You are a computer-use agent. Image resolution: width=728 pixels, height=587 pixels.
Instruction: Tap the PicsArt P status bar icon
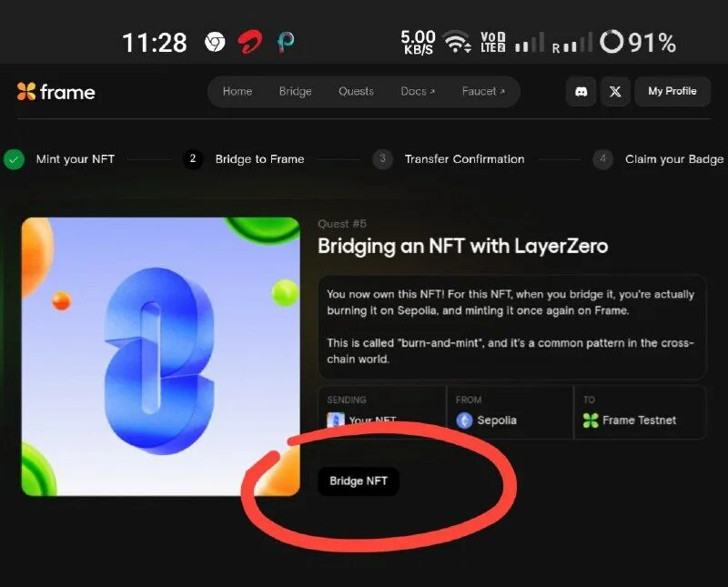286,42
